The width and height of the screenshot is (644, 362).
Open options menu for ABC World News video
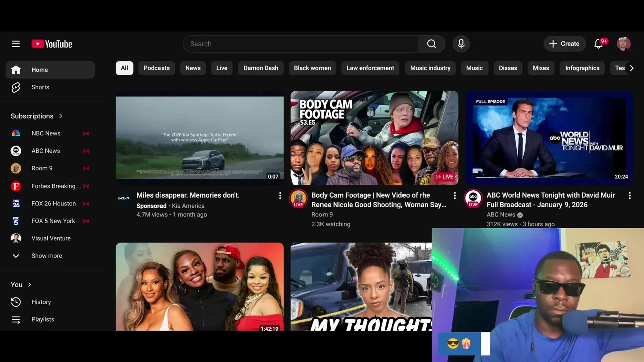pos(630,196)
